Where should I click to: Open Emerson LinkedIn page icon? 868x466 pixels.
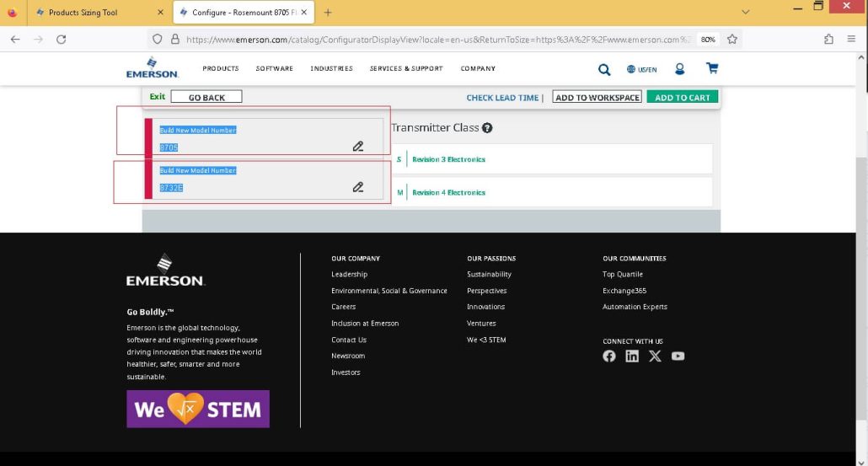(632, 356)
